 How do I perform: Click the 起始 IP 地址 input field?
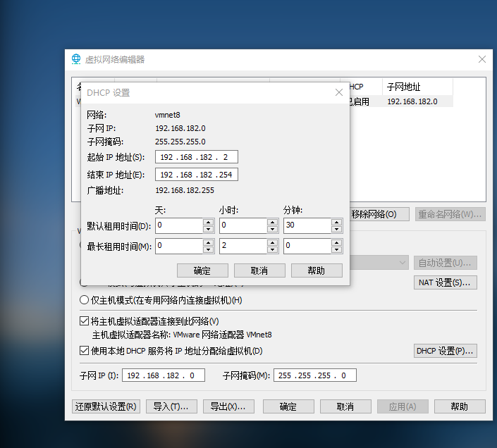(x=197, y=157)
